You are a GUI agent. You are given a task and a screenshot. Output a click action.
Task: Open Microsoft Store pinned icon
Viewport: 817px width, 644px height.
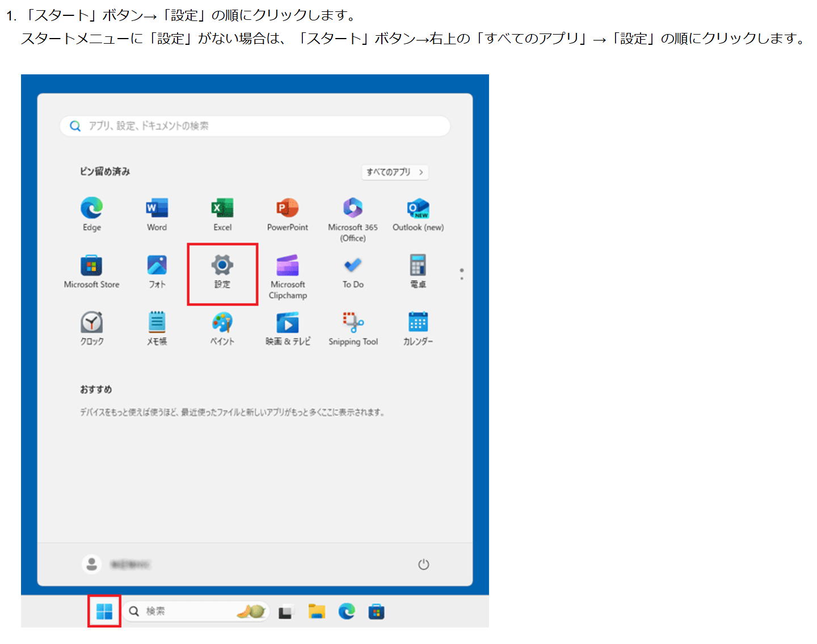(x=91, y=271)
